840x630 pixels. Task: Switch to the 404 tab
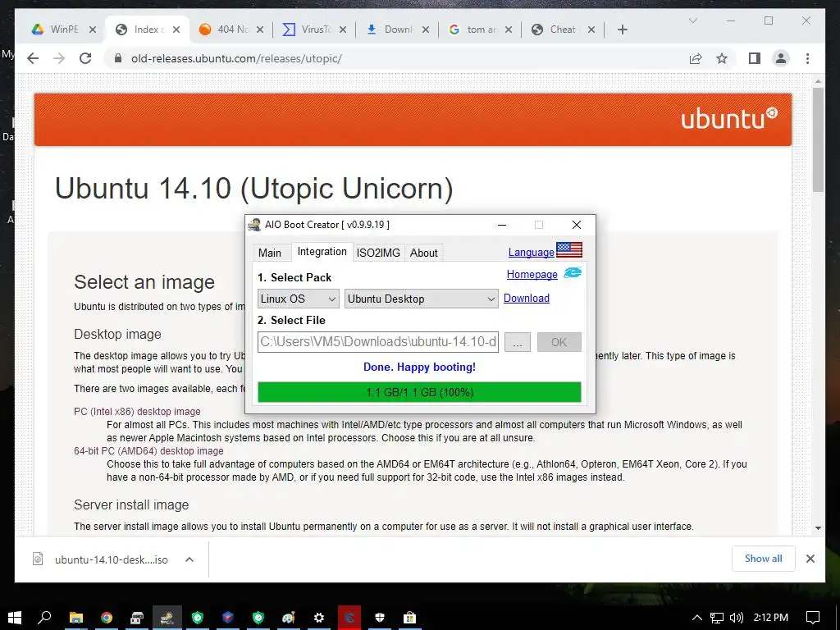pos(231,30)
